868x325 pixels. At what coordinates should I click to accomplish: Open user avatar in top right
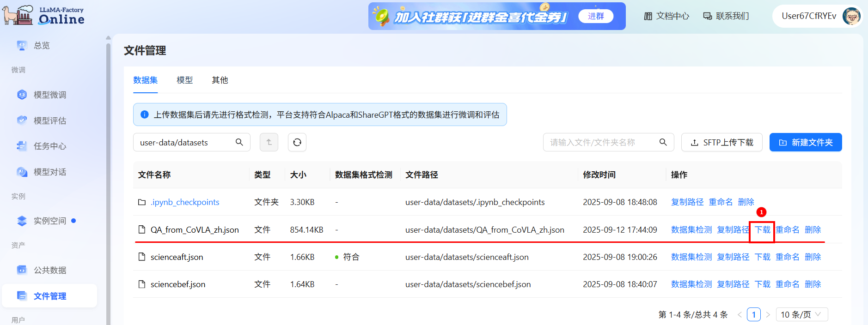[851, 16]
